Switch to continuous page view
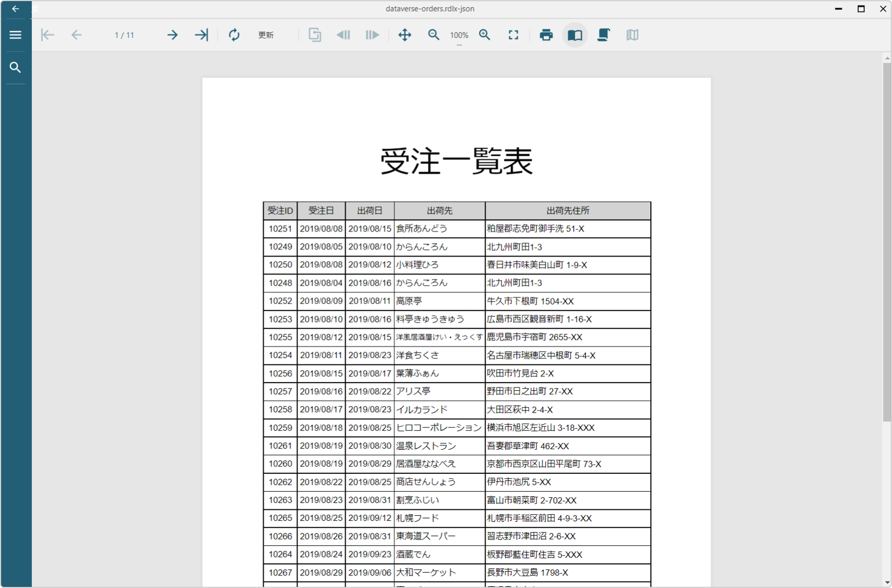Image resolution: width=892 pixels, height=588 pixels. tap(604, 35)
